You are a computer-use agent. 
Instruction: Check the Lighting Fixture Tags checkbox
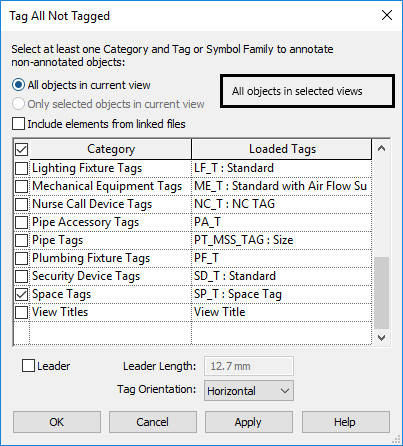click(22, 168)
